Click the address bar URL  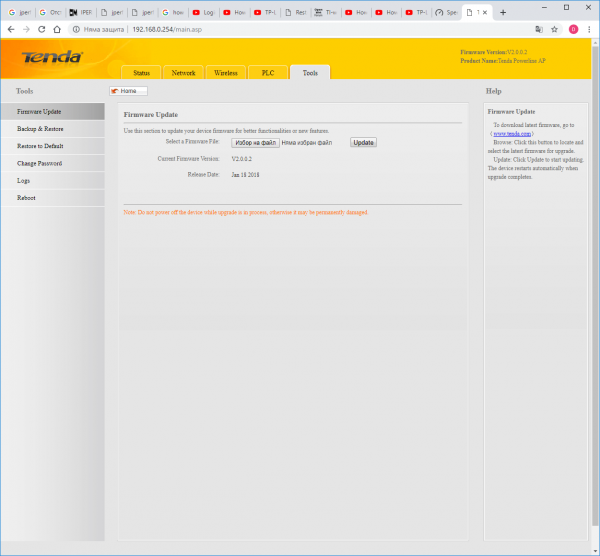[167, 29]
